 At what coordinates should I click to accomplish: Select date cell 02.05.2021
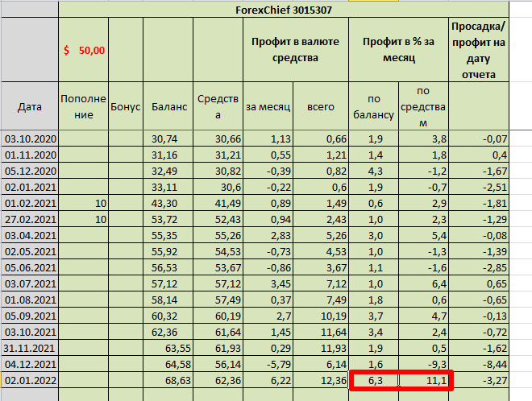[30, 251]
